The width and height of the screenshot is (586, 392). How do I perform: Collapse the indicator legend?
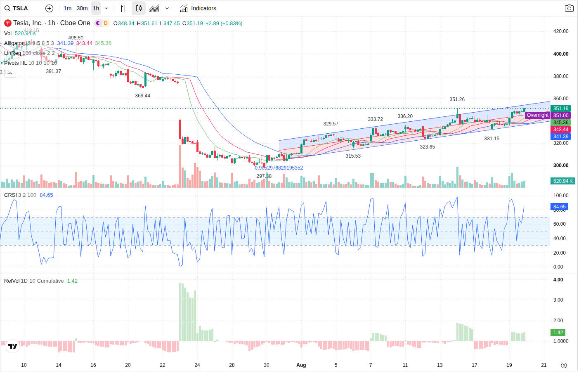click(x=10, y=73)
